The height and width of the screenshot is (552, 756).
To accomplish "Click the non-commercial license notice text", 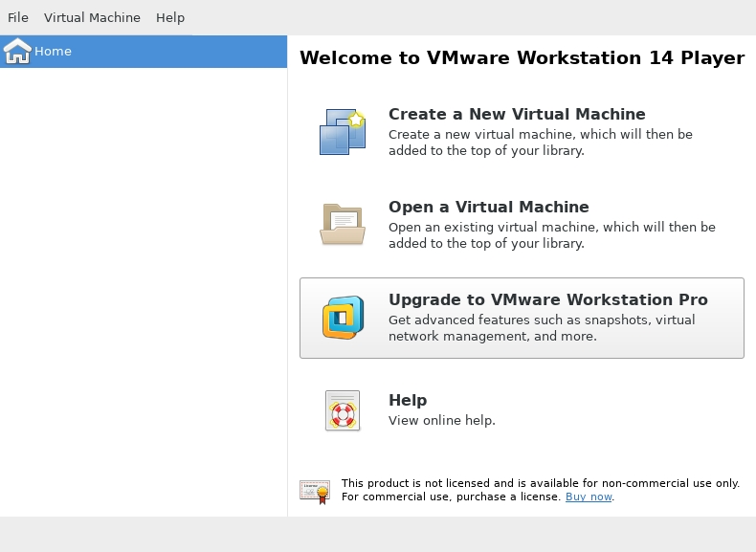I will 540,484.
